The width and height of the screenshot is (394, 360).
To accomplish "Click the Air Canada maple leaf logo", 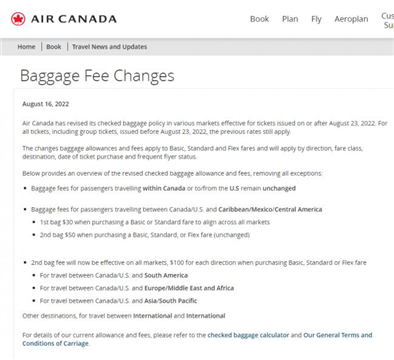I will tap(18, 19).
